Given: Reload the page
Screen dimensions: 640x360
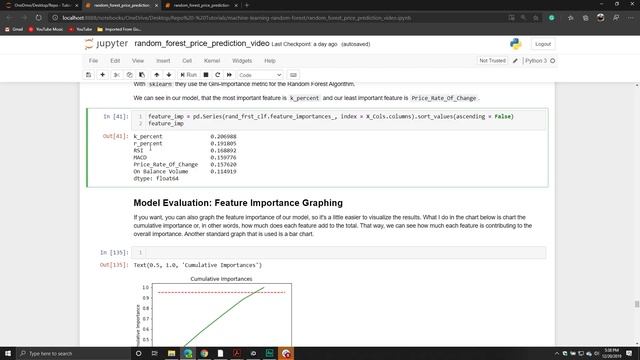Looking at the screenshot, I should point(38,18).
